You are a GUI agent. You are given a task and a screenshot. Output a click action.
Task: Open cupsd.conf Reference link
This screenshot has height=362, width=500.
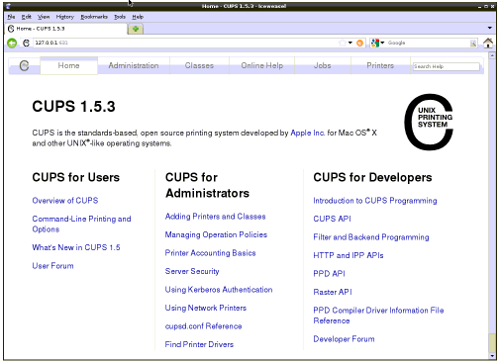pyautogui.click(x=203, y=326)
